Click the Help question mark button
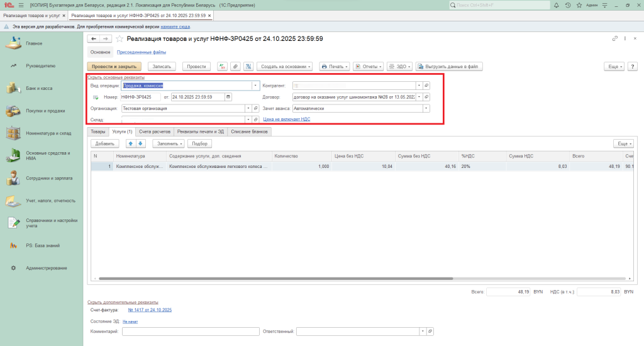 coord(632,66)
